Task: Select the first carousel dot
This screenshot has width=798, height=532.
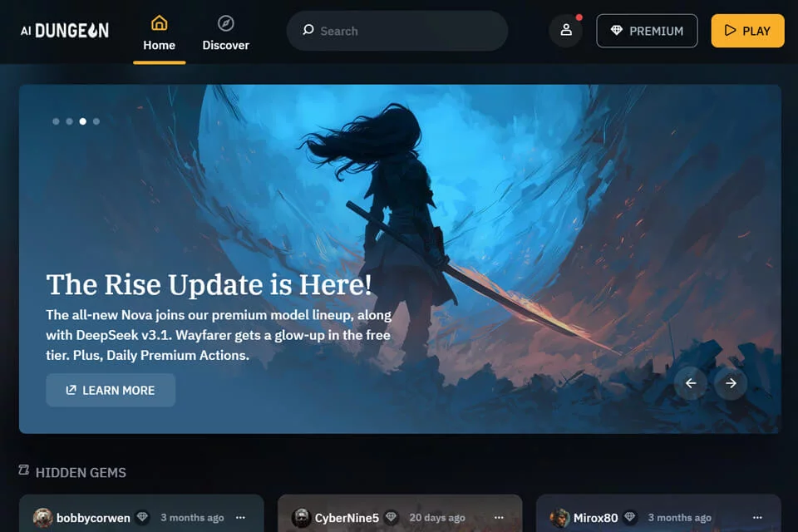Action: [x=56, y=121]
